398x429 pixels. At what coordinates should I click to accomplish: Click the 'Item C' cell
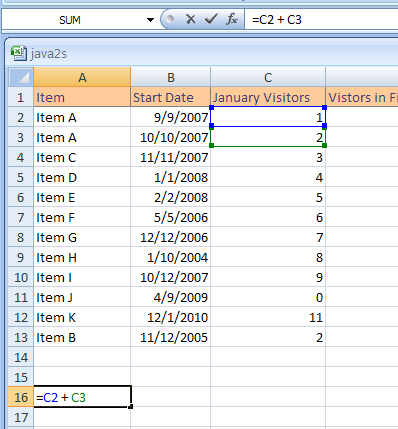pyautogui.click(x=82, y=157)
